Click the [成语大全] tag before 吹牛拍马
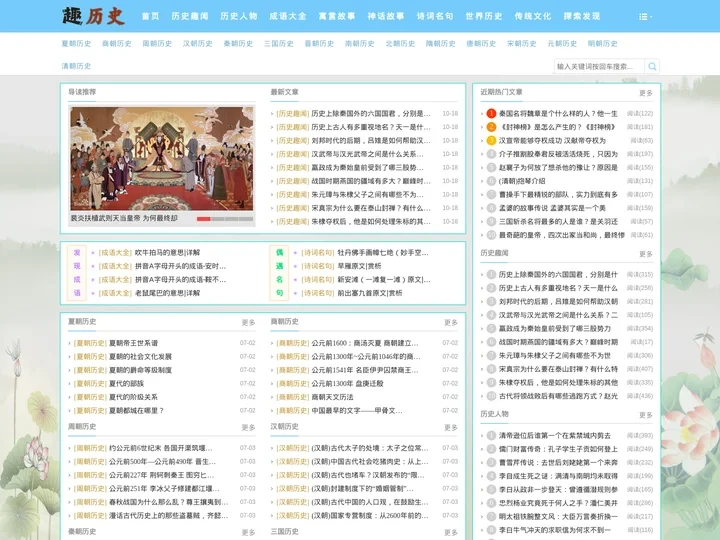720x540 pixels. (115, 253)
